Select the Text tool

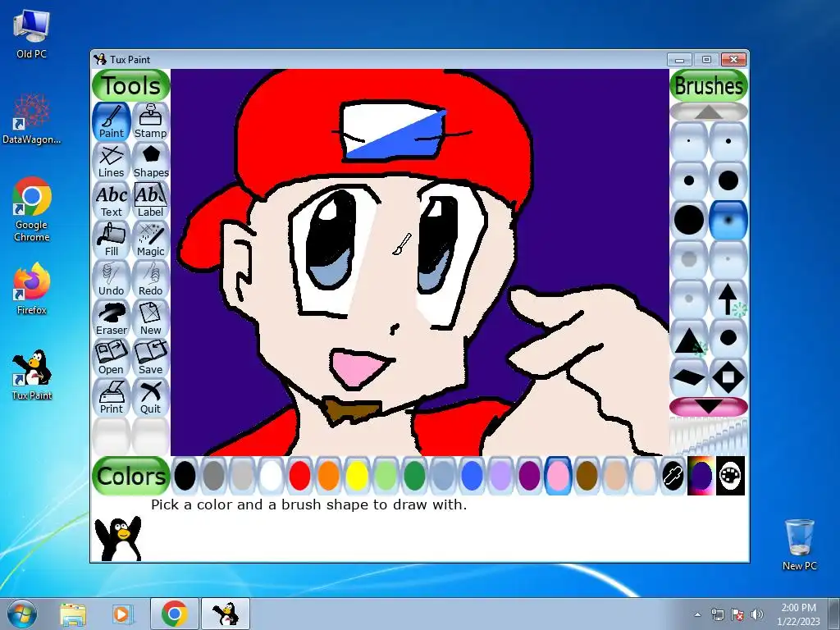tap(112, 200)
